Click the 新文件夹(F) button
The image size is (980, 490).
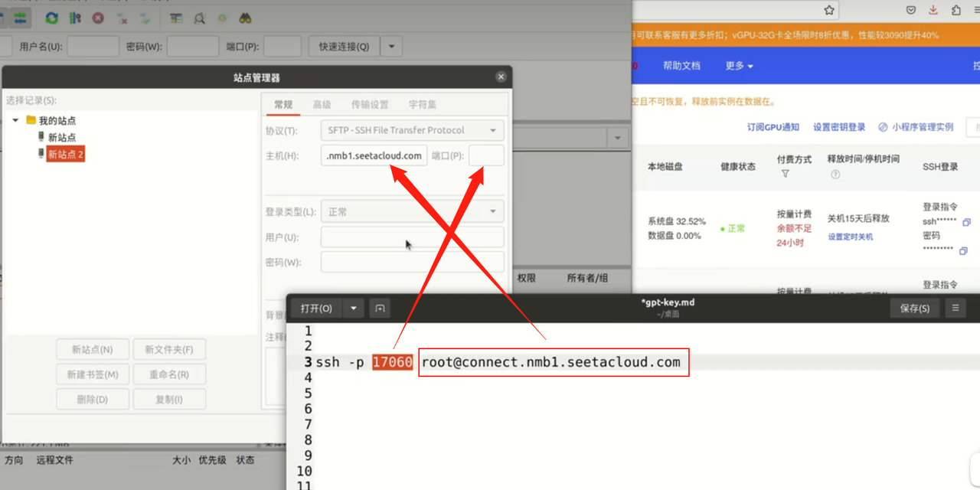[x=169, y=349]
